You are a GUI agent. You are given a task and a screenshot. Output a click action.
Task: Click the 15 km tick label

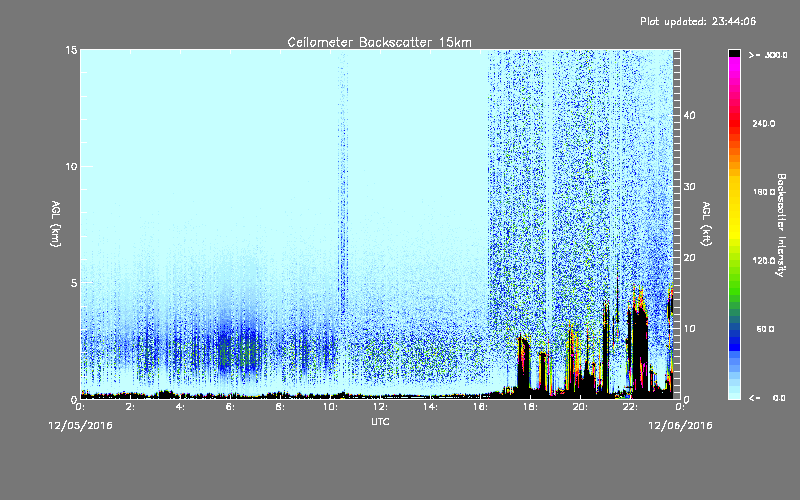click(x=71, y=50)
